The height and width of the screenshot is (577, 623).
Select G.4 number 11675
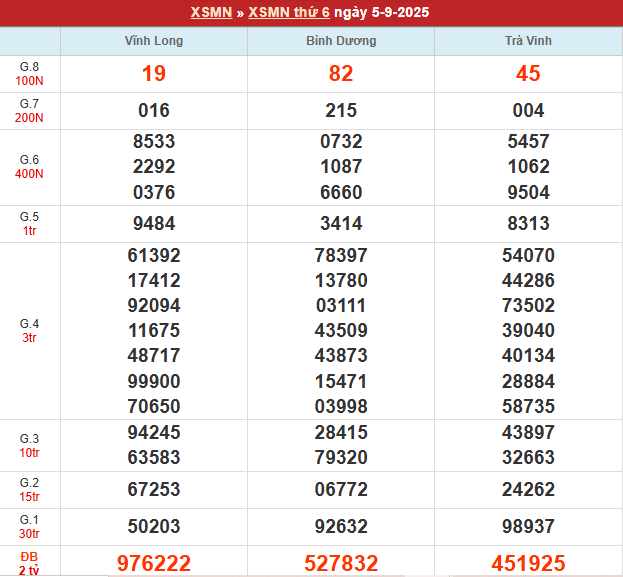click(154, 331)
